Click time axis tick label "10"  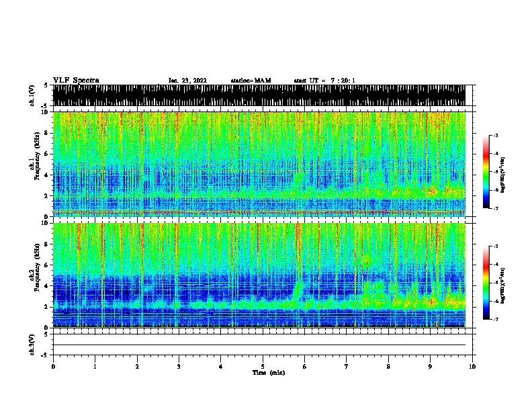(472, 367)
